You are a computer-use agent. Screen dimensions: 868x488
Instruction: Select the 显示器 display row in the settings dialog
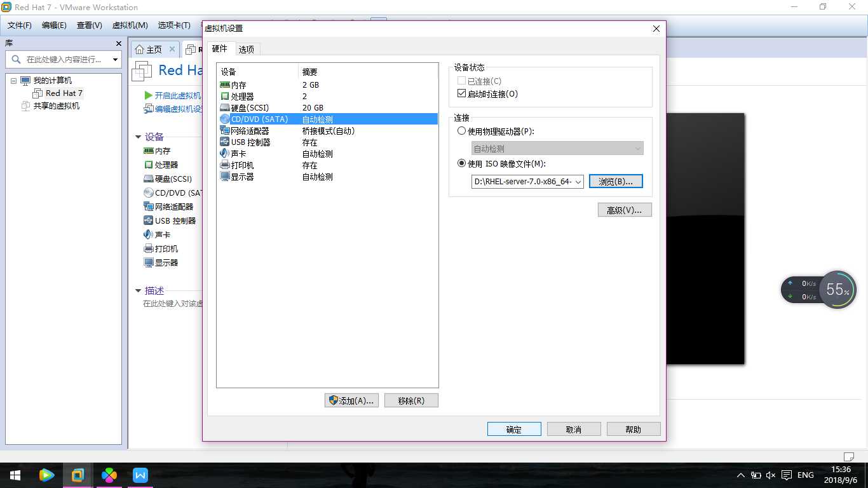(328, 177)
